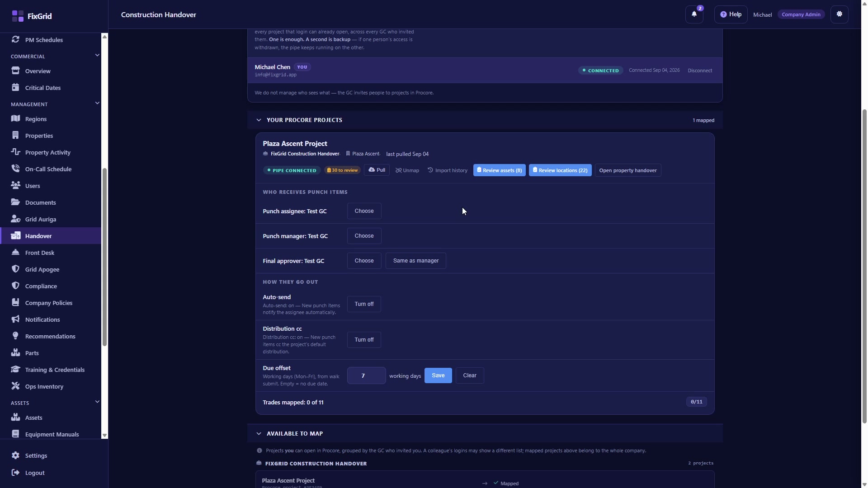Collapse the MANAGEMENT sidebar section
Screen dimensions: 868x488
pyautogui.click(x=97, y=103)
